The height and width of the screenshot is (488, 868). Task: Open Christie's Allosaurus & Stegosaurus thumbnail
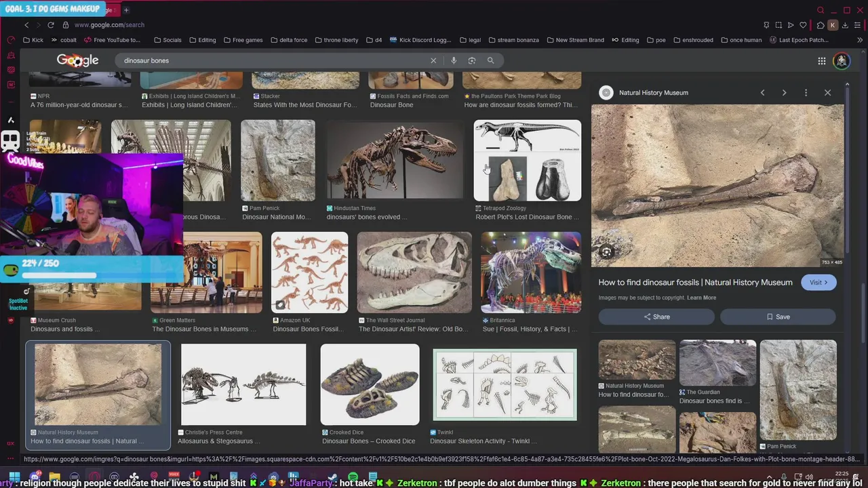tap(243, 384)
